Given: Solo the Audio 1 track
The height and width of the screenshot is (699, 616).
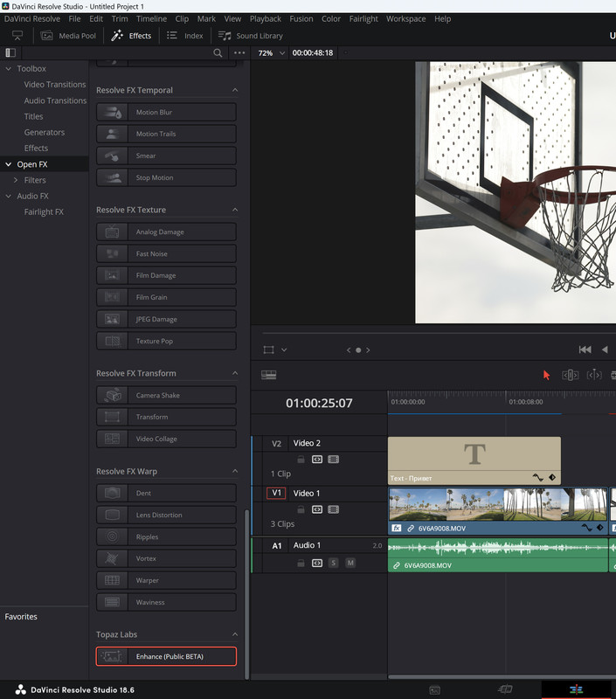Looking at the screenshot, I should click(x=333, y=563).
